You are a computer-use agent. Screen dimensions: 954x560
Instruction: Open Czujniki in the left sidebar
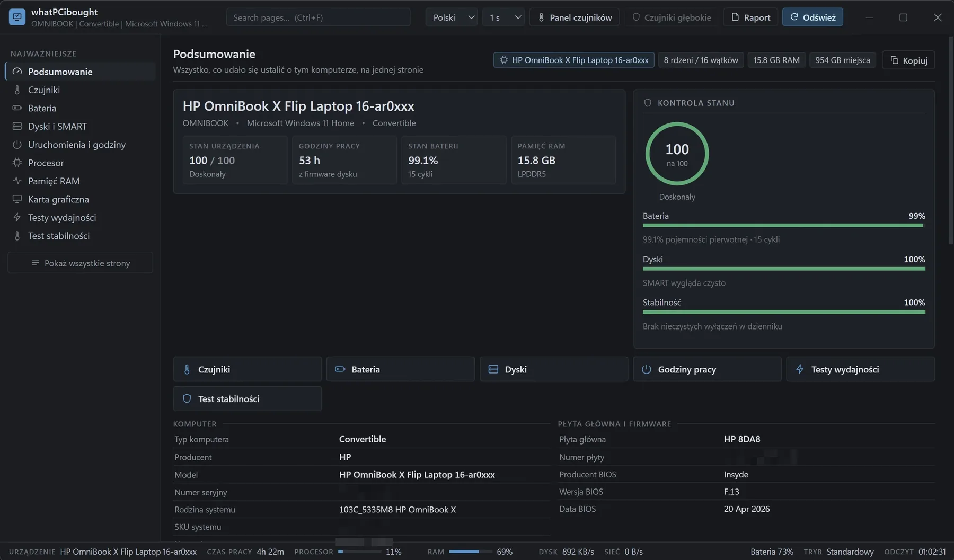(x=80, y=90)
